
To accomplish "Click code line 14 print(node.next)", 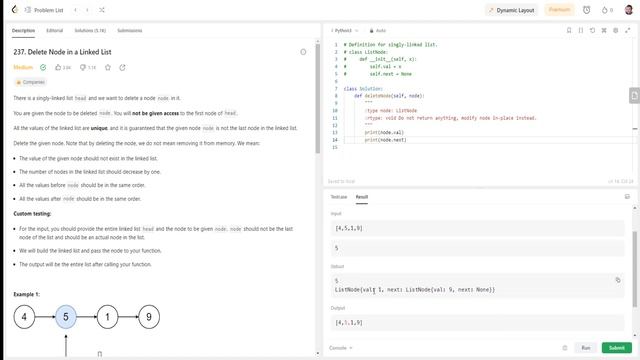I will tap(385, 140).
